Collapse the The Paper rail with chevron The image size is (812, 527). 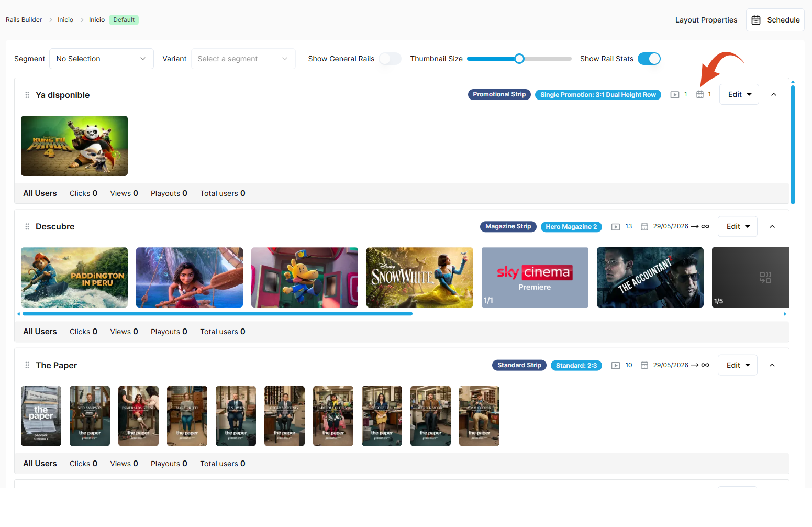772,365
